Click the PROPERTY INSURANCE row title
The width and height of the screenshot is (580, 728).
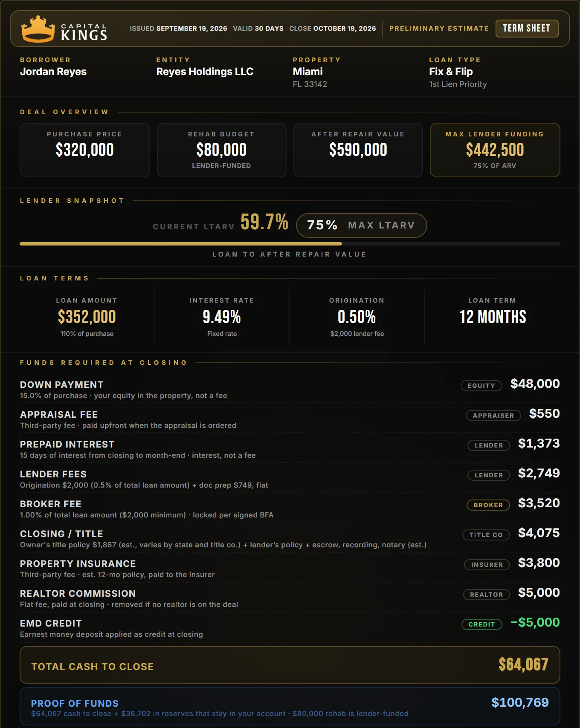point(78,564)
